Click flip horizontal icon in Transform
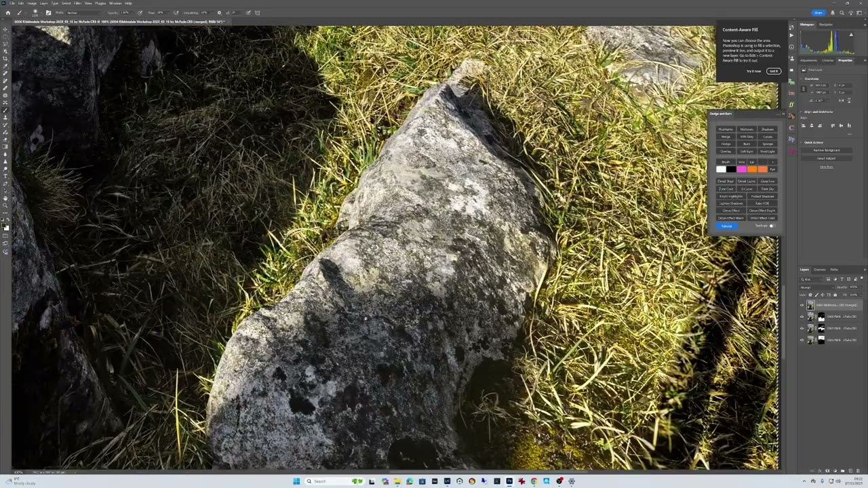Viewport: 868px width, 488px height. (x=841, y=100)
